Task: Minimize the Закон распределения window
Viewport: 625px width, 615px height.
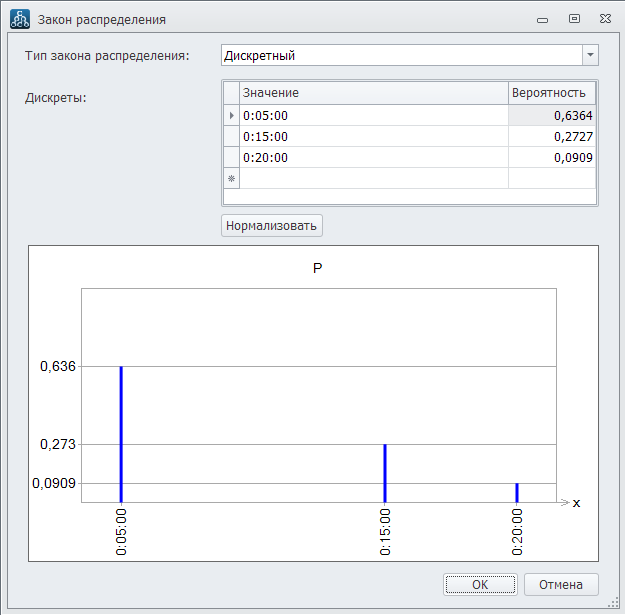Action: click(541, 19)
